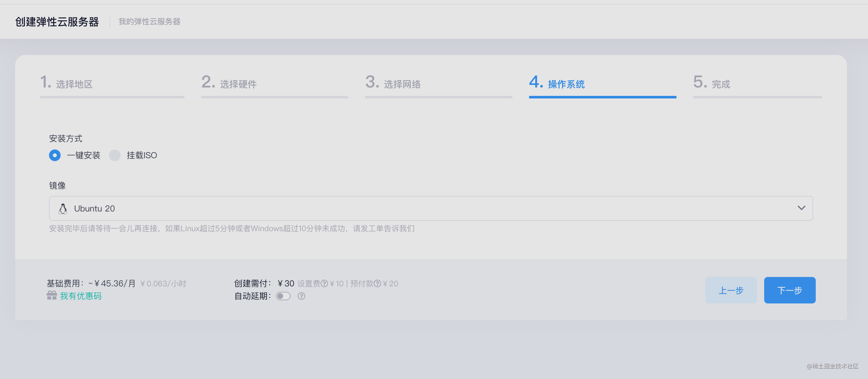Open the 我有优惠码 coupon link
The height and width of the screenshot is (379, 868).
click(x=81, y=296)
